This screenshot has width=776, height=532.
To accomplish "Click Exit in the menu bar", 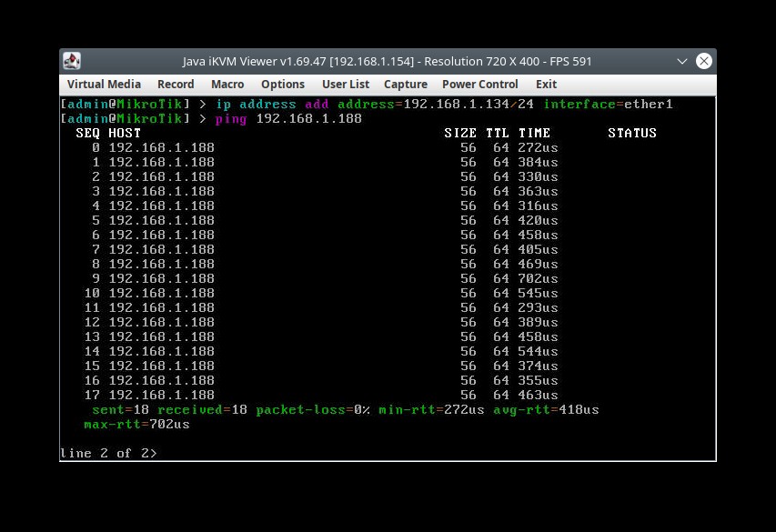I will click(x=545, y=84).
